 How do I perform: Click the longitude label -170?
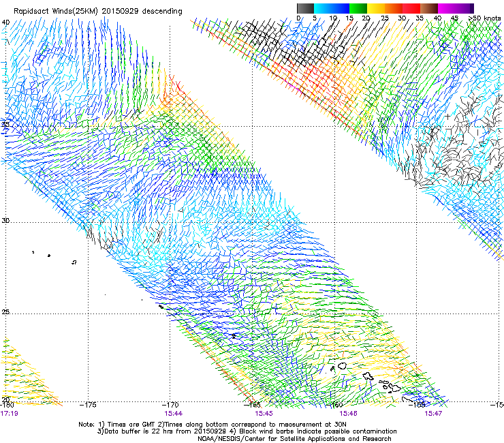click(170, 405)
